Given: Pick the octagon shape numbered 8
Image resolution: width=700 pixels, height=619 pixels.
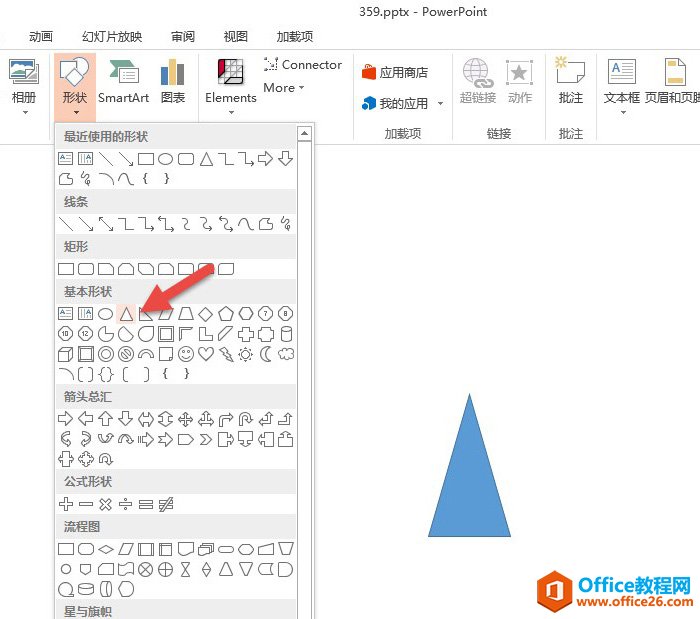Looking at the screenshot, I should point(286,314).
